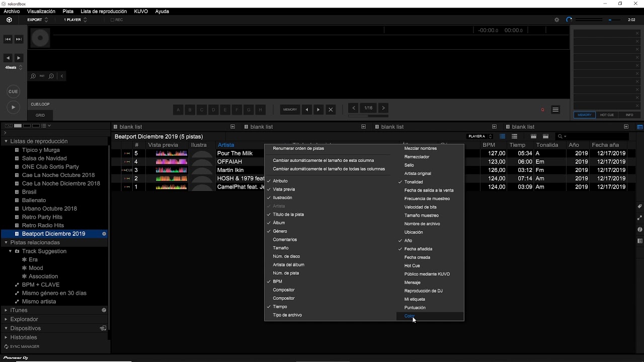Click the right arrow beside 1/16

coord(383,108)
